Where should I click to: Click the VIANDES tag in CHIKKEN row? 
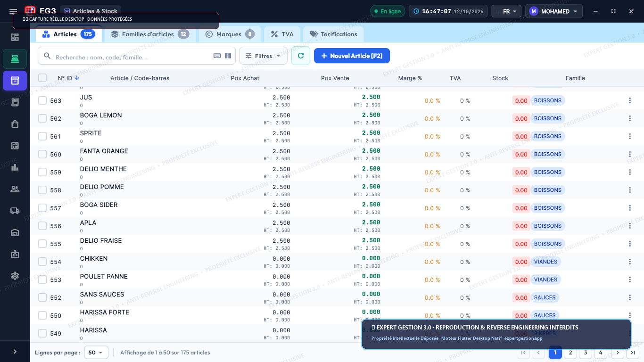[x=546, y=262]
